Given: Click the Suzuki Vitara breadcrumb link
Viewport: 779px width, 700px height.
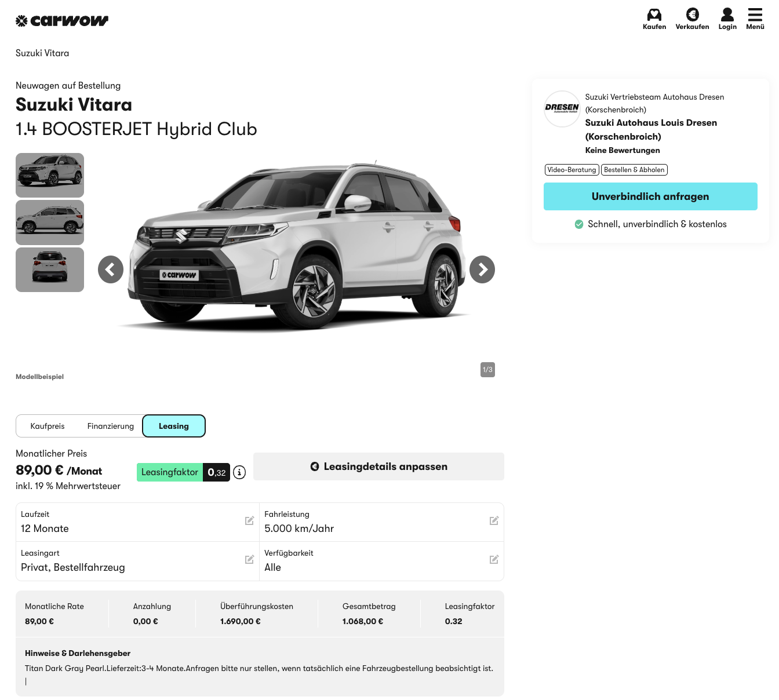Looking at the screenshot, I should [42, 53].
